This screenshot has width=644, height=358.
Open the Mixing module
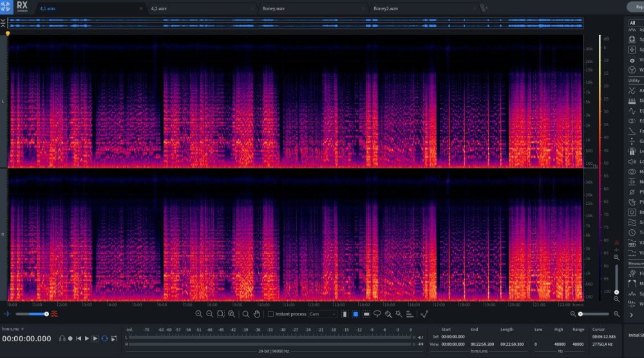tap(636, 172)
